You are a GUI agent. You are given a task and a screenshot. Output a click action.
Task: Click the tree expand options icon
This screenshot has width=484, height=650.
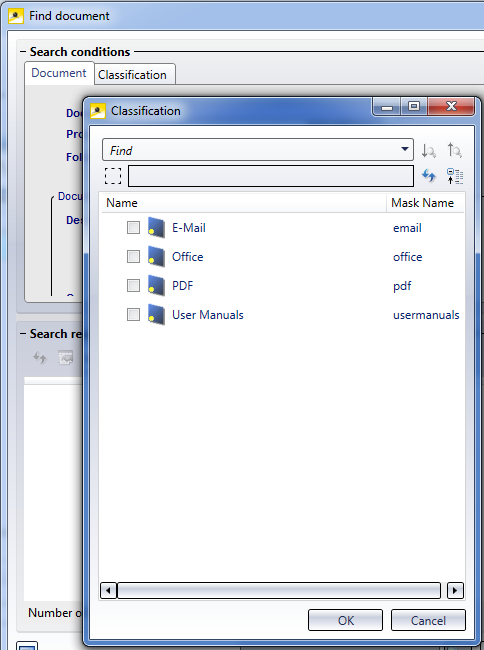pyautogui.click(x=455, y=176)
